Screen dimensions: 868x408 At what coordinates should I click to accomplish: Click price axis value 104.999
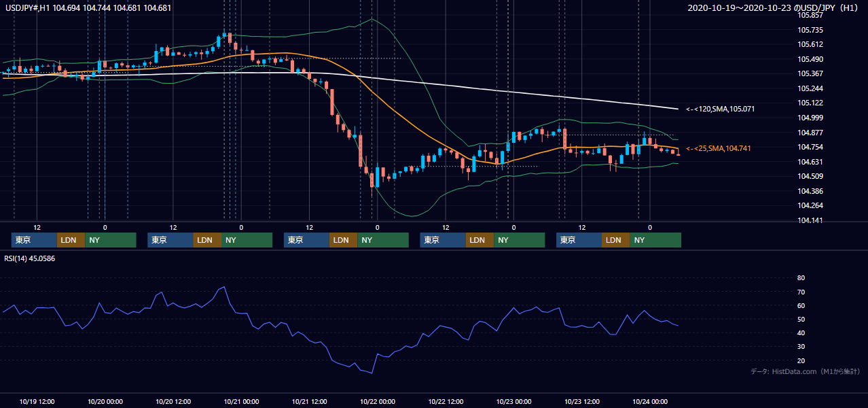point(810,118)
